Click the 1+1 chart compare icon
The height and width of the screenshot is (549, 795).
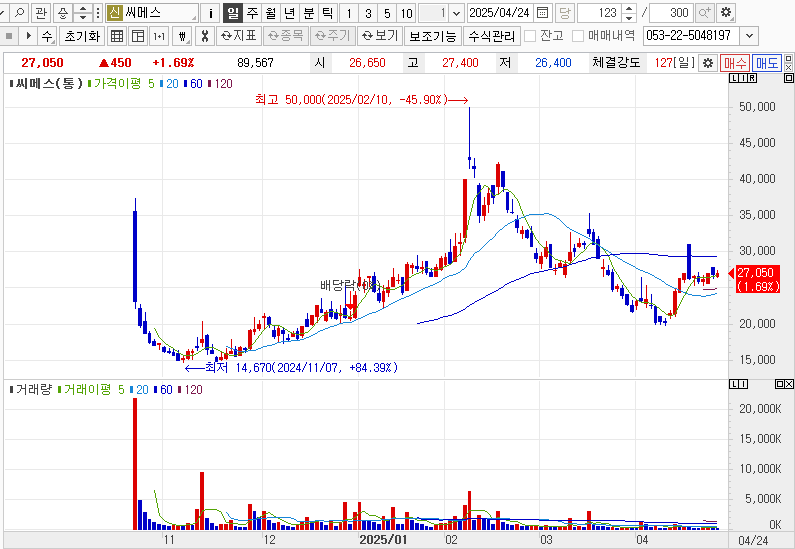point(159,36)
